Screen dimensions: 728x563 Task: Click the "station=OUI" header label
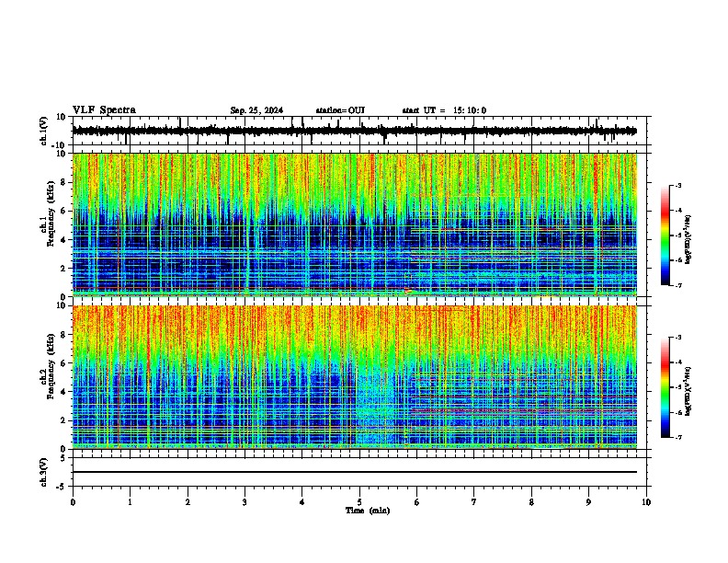pos(340,110)
